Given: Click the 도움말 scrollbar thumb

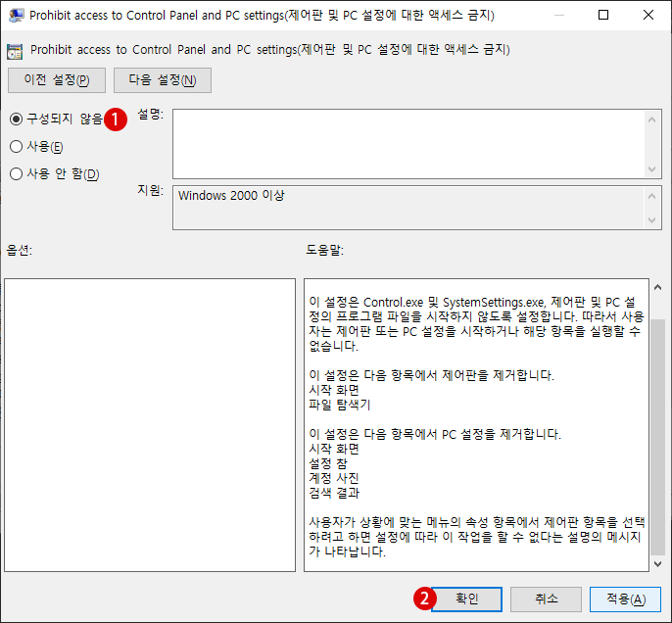Looking at the screenshot, I should [658, 436].
